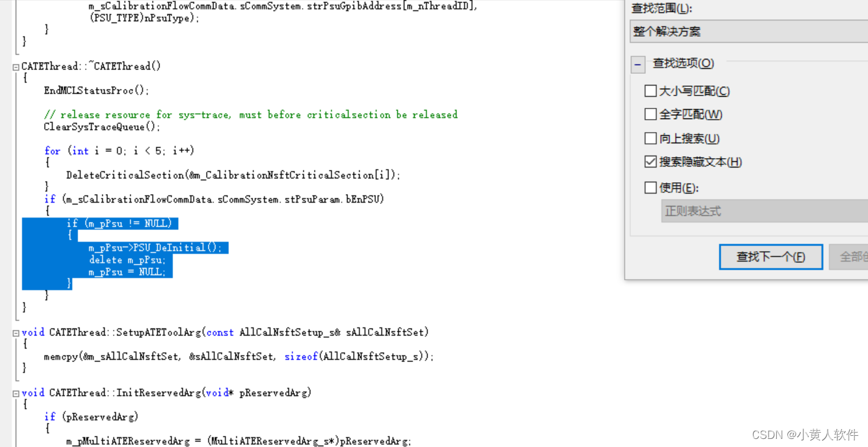Click the highlighted PSU_DeInitial() line
This screenshot has width=868, height=447.
[155, 247]
